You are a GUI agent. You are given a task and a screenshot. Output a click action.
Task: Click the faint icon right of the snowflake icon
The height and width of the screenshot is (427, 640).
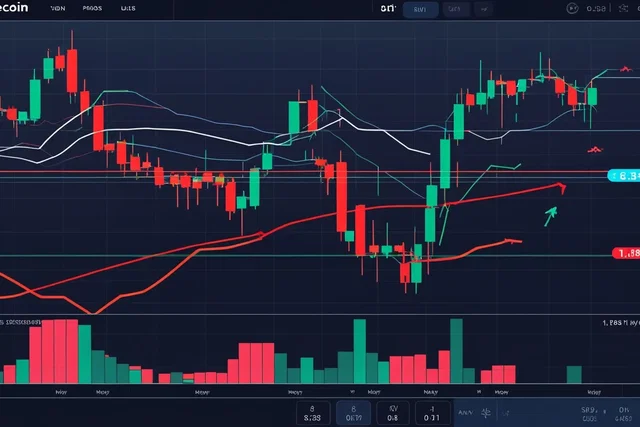506,414
